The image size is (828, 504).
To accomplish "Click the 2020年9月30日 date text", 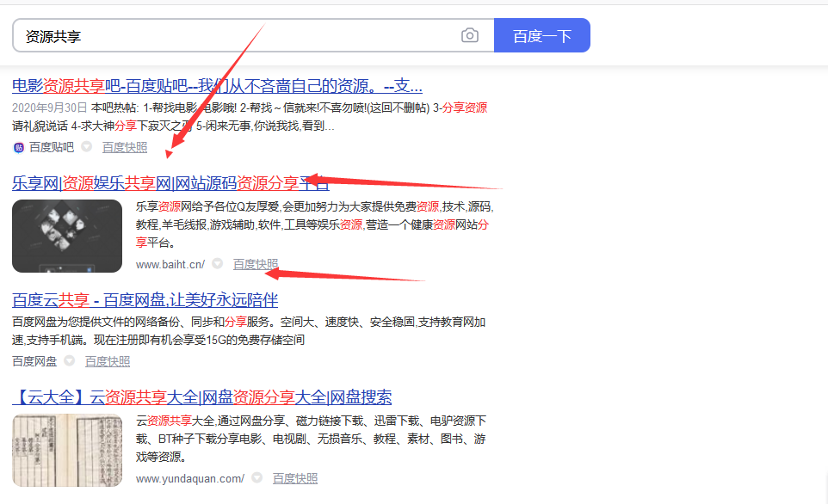I will 50,108.
